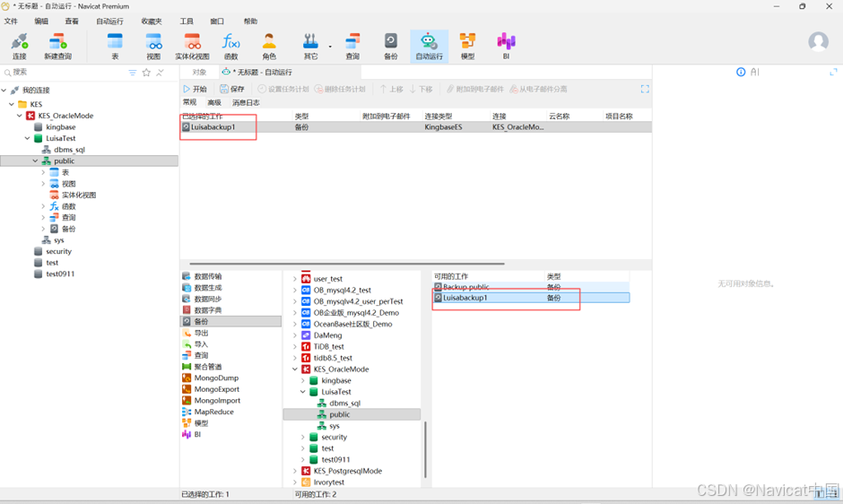This screenshot has height=504, width=843.
Task: Open the 收藏夹 (Favorites) menu
Action: pos(152,21)
